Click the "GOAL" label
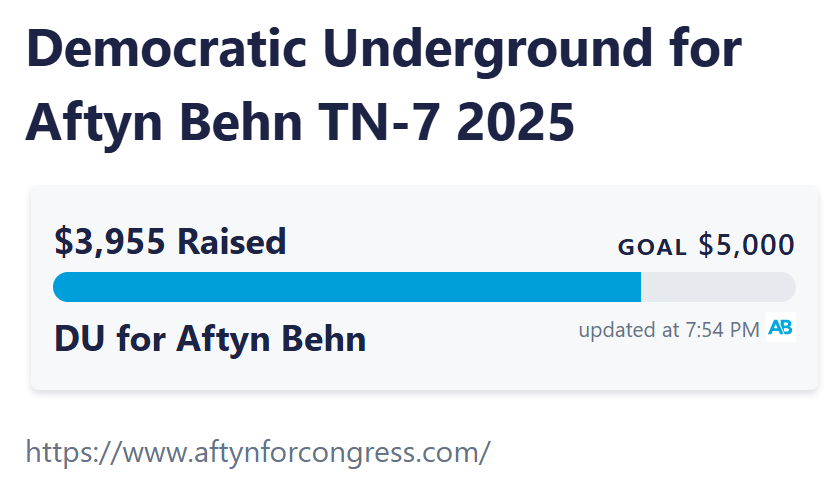Image resolution: width=836 pixels, height=503 pixels. pyautogui.click(x=652, y=247)
